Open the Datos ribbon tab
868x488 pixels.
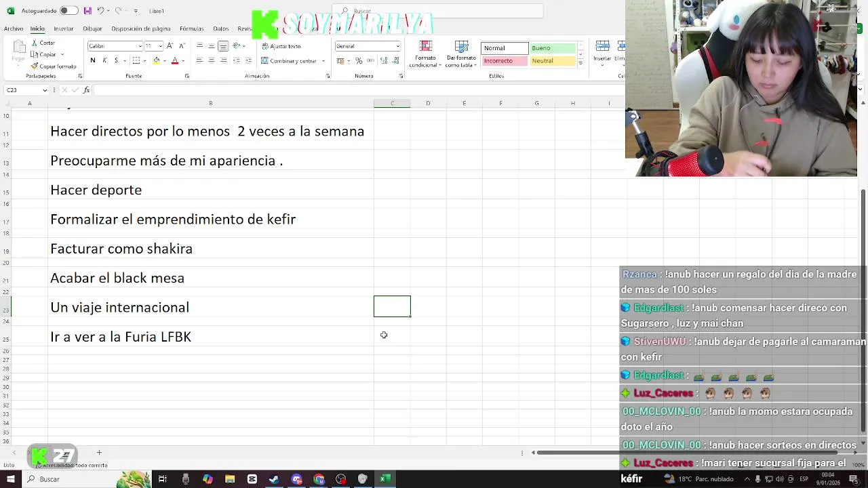pyautogui.click(x=221, y=28)
